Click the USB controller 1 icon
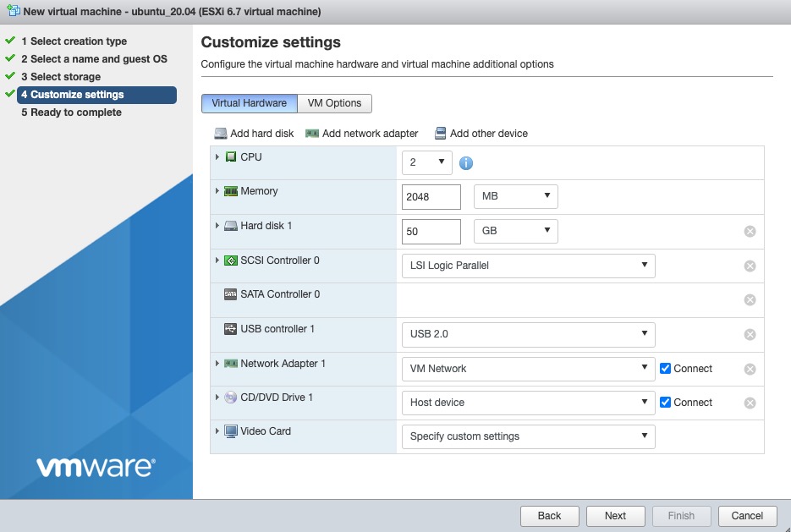791x532 pixels. pyautogui.click(x=231, y=329)
